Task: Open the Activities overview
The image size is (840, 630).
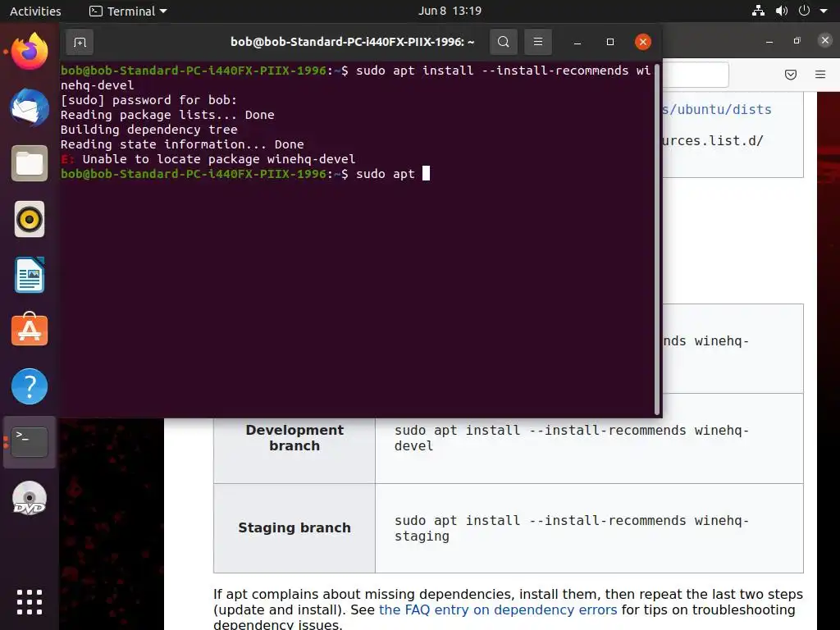Action: tap(35, 11)
